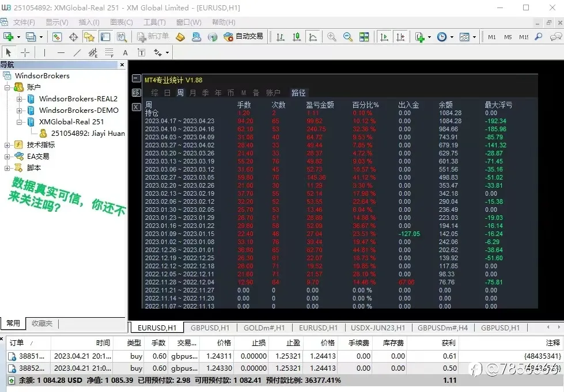Open the Periods dropdown arrow

pos(452,37)
